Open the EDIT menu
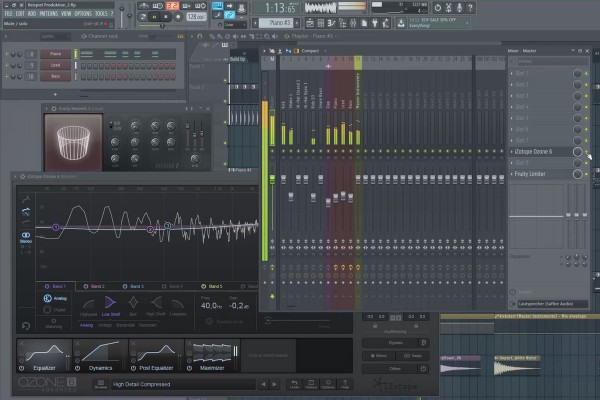Screen dimensions: 600x400 click(x=20, y=14)
